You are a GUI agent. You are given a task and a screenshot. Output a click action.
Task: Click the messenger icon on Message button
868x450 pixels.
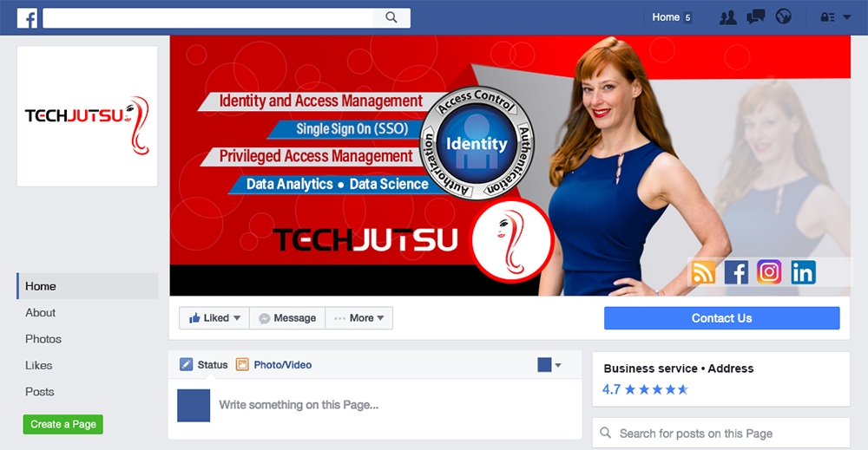click(x=265, y=319)
